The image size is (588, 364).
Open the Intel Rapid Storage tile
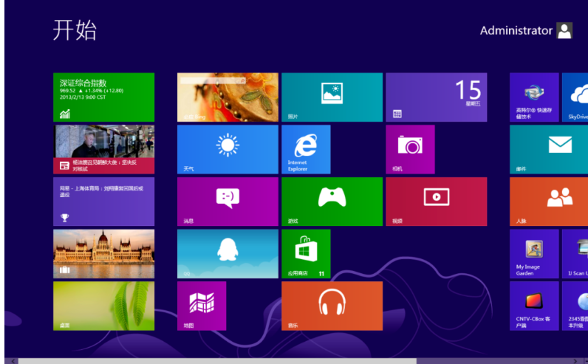pyautogui.click(x=534, y=97)
